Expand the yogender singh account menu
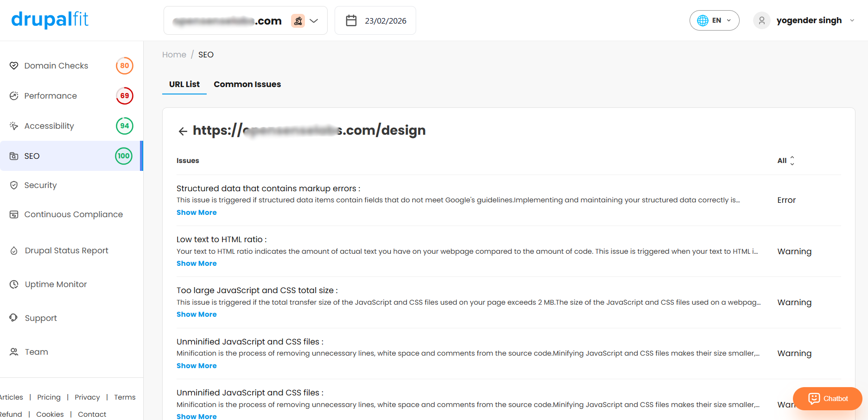This screenshot has width=868, height=420. pos(852,20)
